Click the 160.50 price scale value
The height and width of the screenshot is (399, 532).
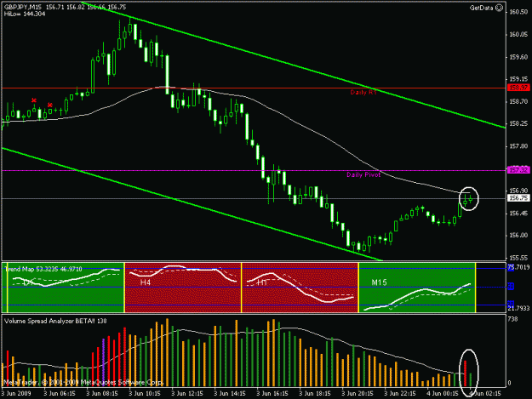[x=518, y=12]
